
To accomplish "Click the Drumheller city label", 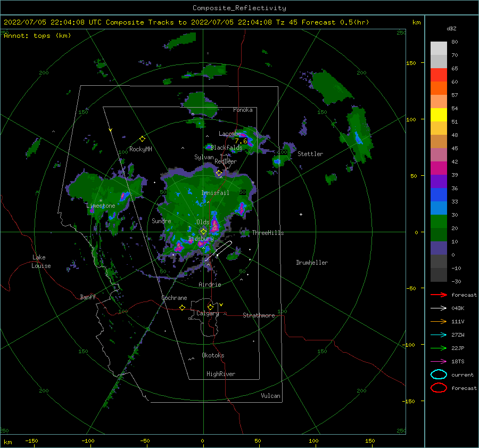I will (312, 263).
